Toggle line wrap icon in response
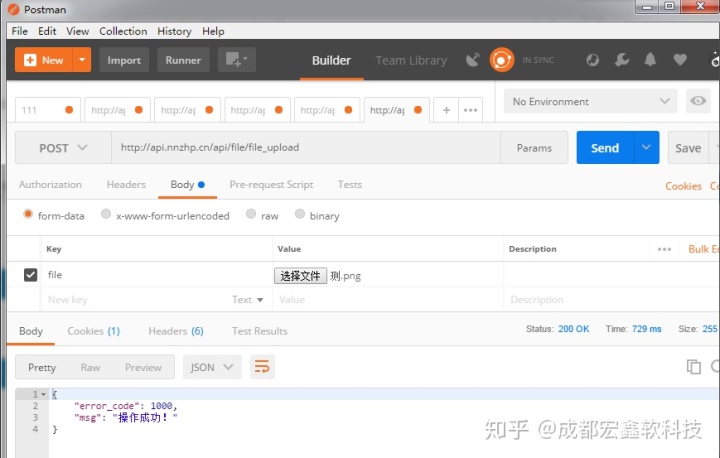This screenshot has height=458, width=720. pos(262,367)
